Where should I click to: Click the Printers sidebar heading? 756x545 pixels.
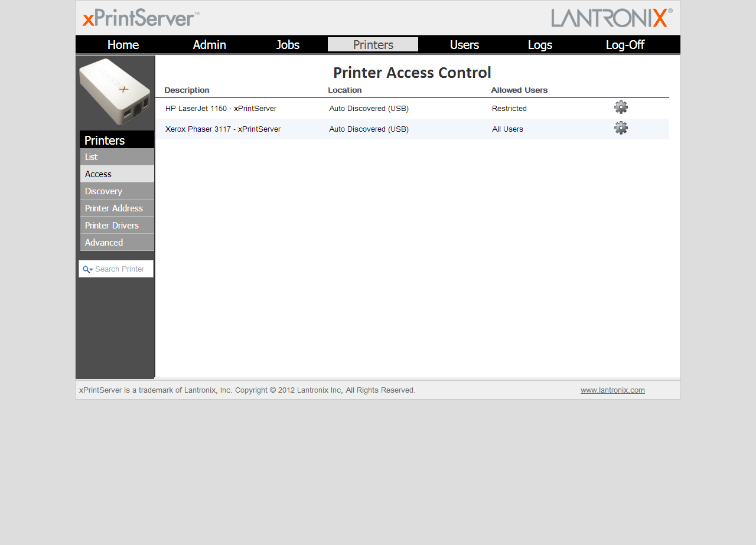(x=117, y=140)
